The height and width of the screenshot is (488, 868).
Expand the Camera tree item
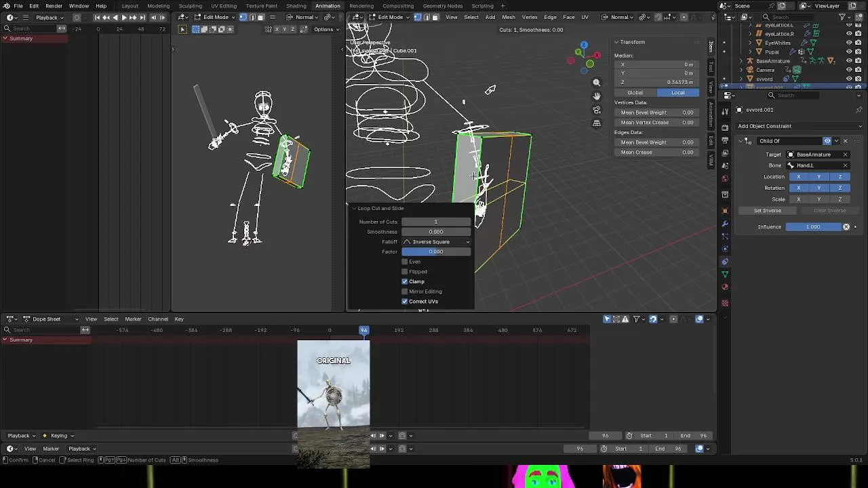coord(741,70)
